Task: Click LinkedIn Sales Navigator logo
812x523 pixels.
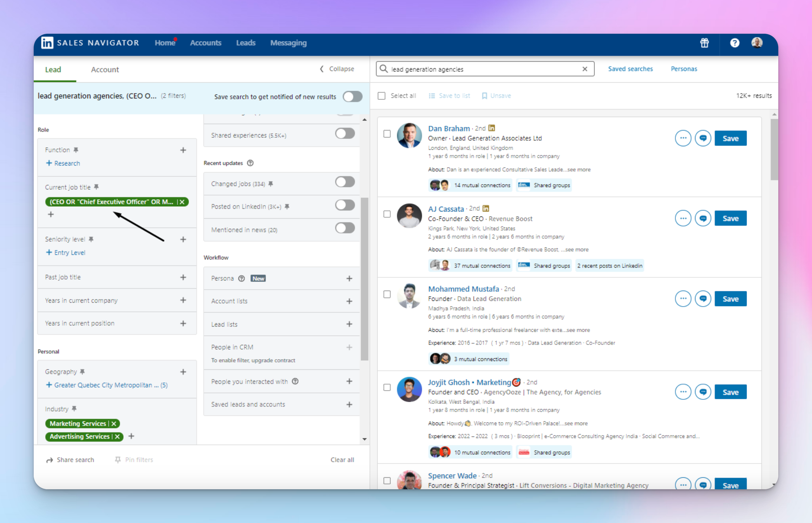Action: pyautogui.click(x=47, y=43)
